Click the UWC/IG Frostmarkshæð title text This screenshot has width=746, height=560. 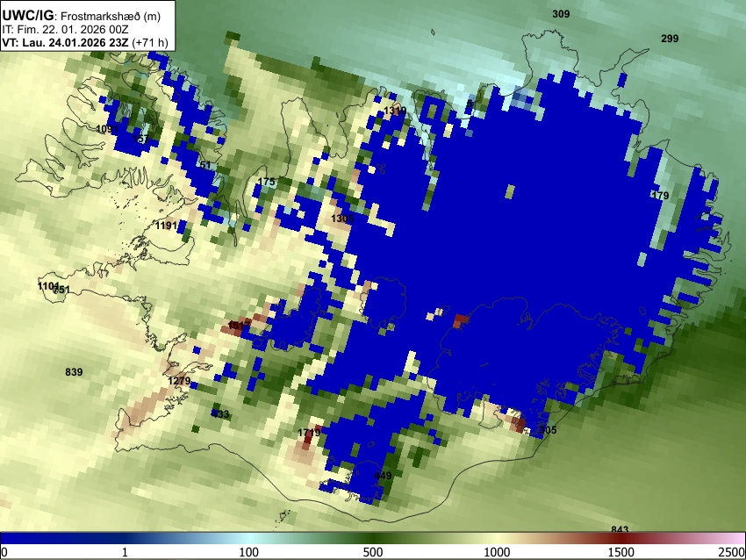pos(82,16)
